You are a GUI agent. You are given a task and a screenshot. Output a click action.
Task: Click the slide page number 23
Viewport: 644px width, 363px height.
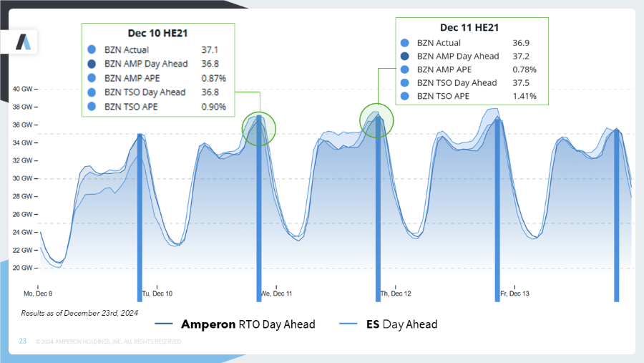[x=23, y=342]
